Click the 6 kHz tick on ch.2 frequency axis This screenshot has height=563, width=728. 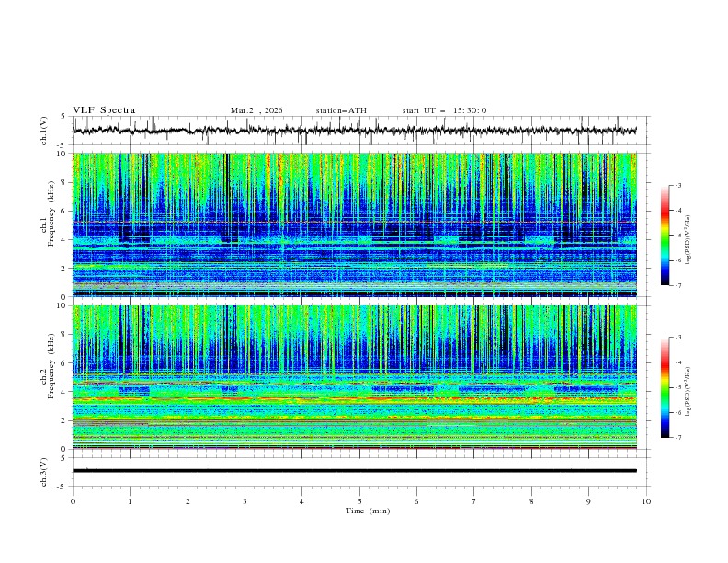coord(64,363)
